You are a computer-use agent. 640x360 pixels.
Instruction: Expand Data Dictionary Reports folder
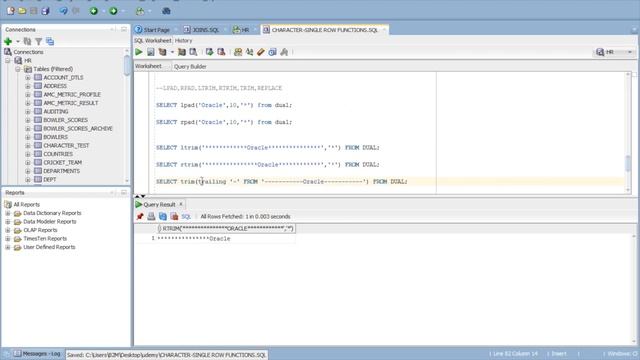click(8, 213)
